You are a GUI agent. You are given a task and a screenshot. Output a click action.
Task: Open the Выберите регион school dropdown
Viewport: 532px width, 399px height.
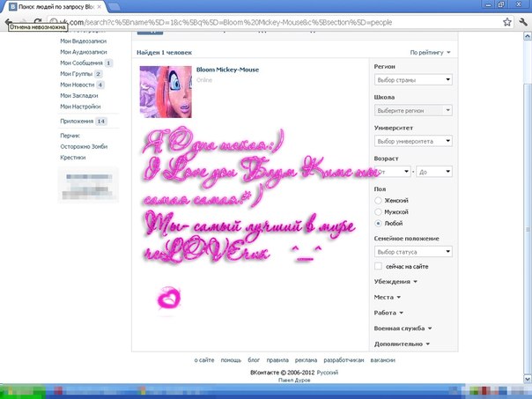pos(413,110)
